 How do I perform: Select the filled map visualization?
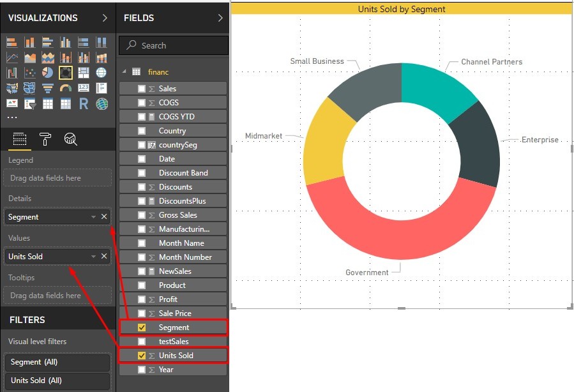pos(11,88)
